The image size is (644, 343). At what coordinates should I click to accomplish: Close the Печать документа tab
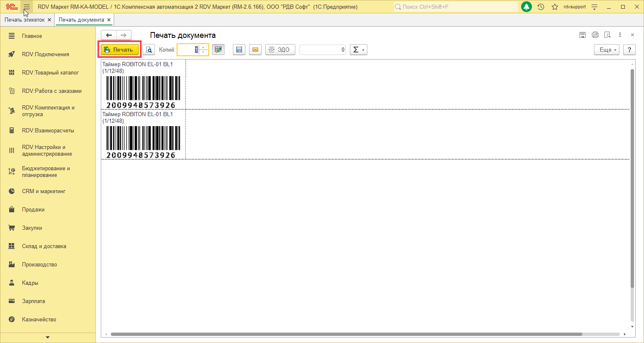109,20
